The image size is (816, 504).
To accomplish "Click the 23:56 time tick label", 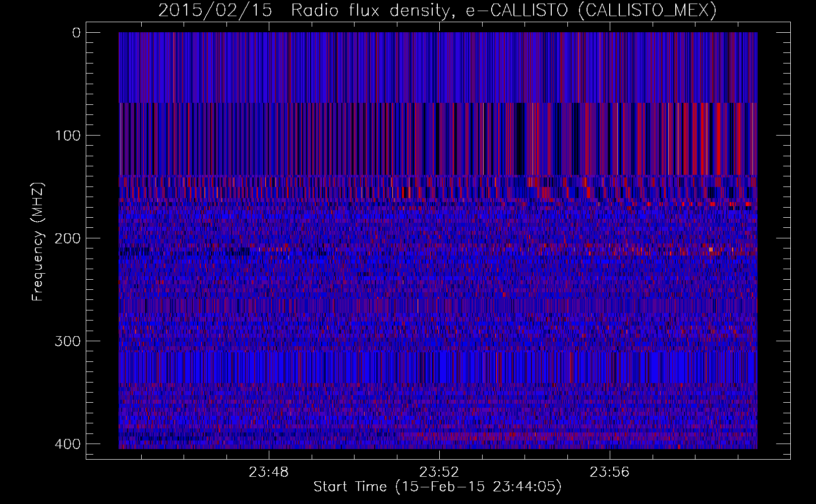I will click(610, 472).
